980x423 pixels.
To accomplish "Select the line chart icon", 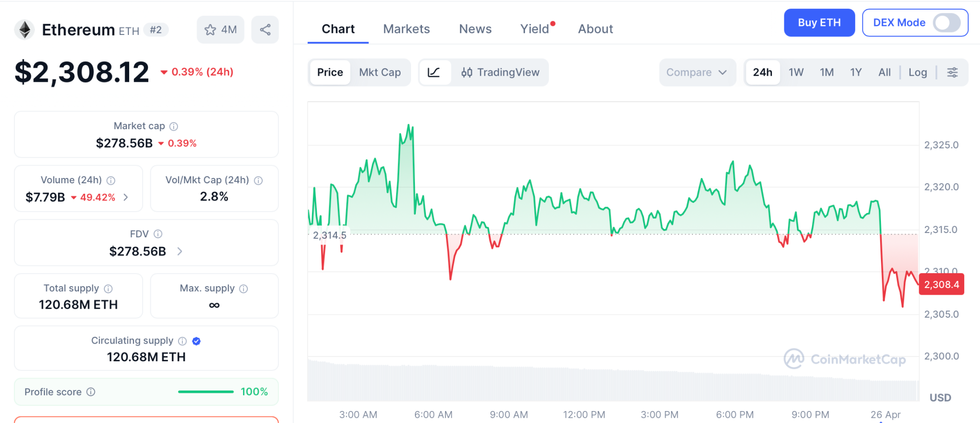I will (434, 72).
